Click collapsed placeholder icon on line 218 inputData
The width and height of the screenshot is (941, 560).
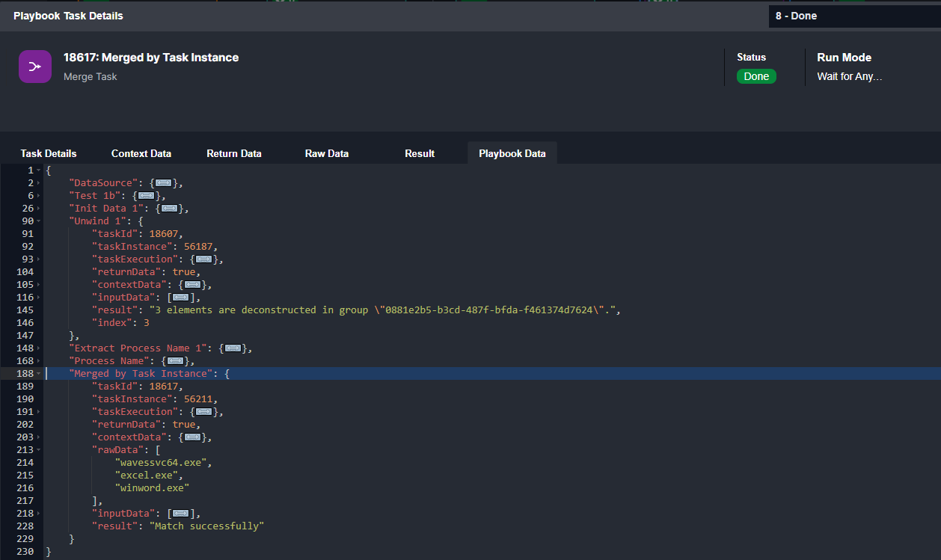click(182, 514)
